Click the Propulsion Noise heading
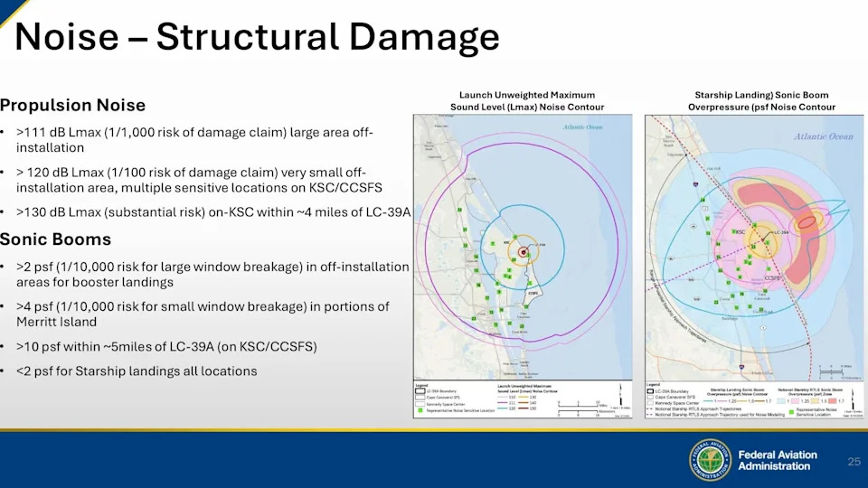This screenshot has height=488, width=868. click(72, 106)
